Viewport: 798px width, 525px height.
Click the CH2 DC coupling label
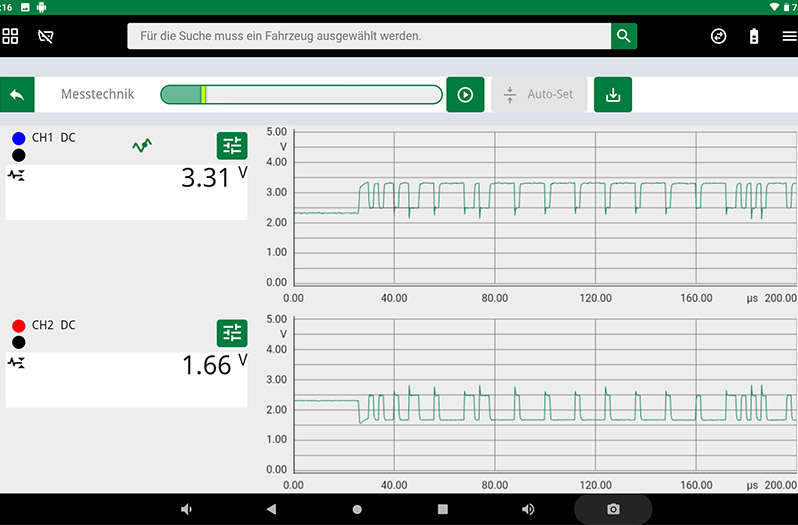[x=54, y=325]
